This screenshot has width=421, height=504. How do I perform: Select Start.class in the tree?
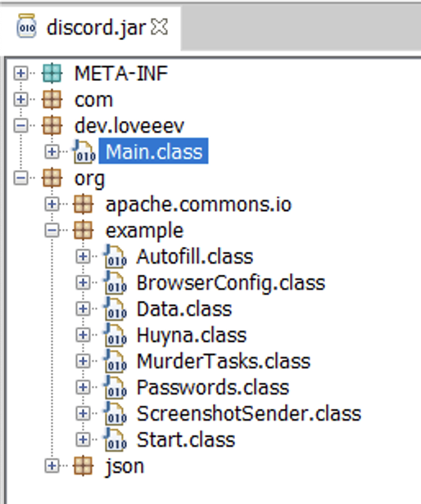click(x=186, y=439)
